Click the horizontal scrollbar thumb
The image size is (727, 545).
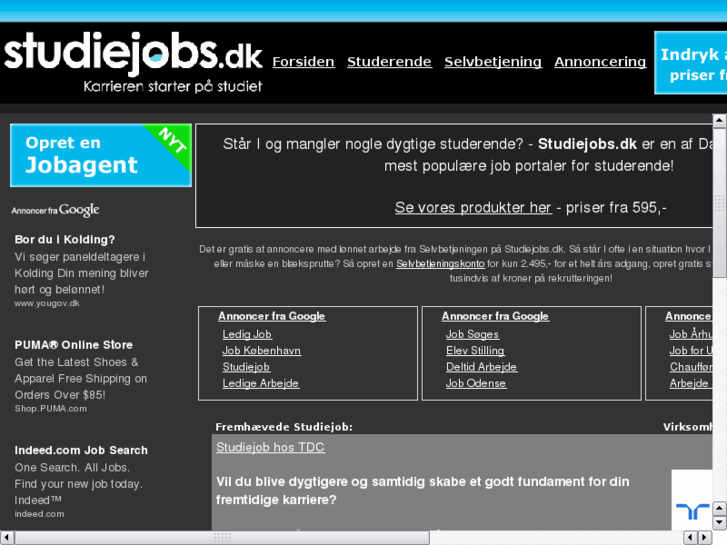[222, 538]
